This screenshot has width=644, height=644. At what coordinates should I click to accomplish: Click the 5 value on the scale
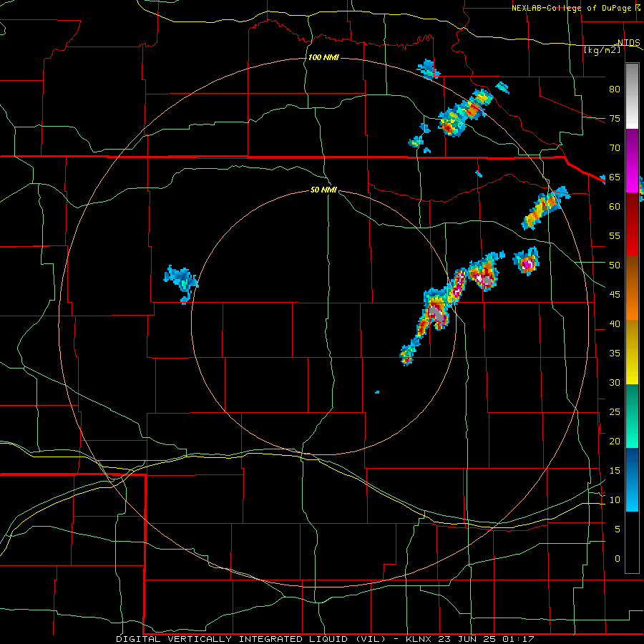[x=618, y=530]
